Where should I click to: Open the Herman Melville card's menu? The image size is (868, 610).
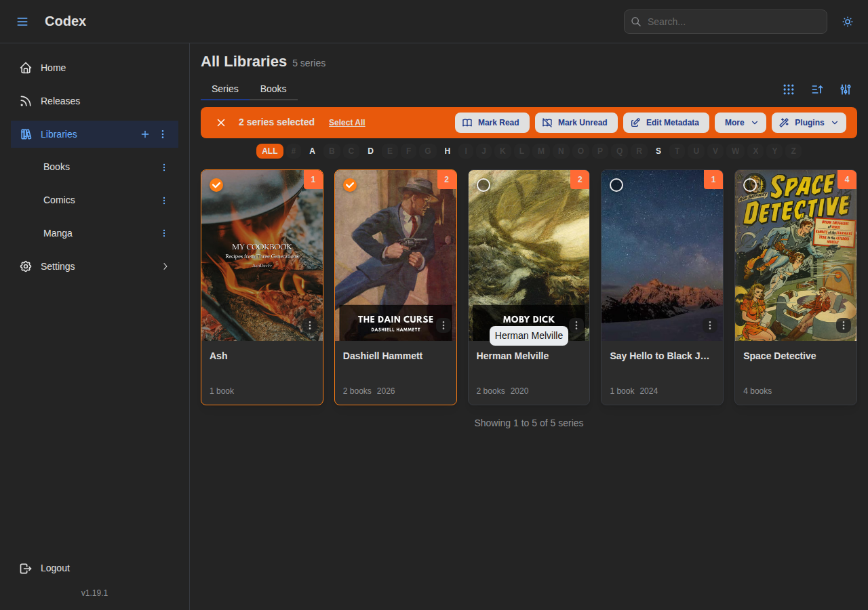576,325
